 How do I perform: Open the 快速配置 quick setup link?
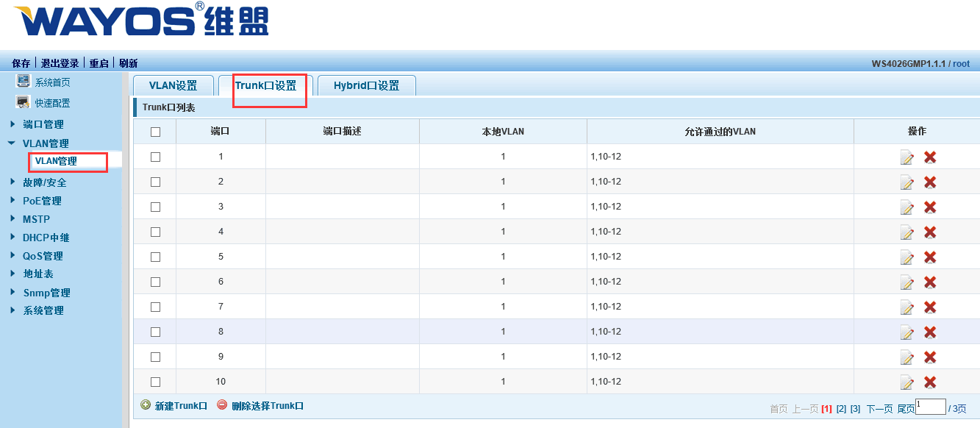tap(53, 103)
